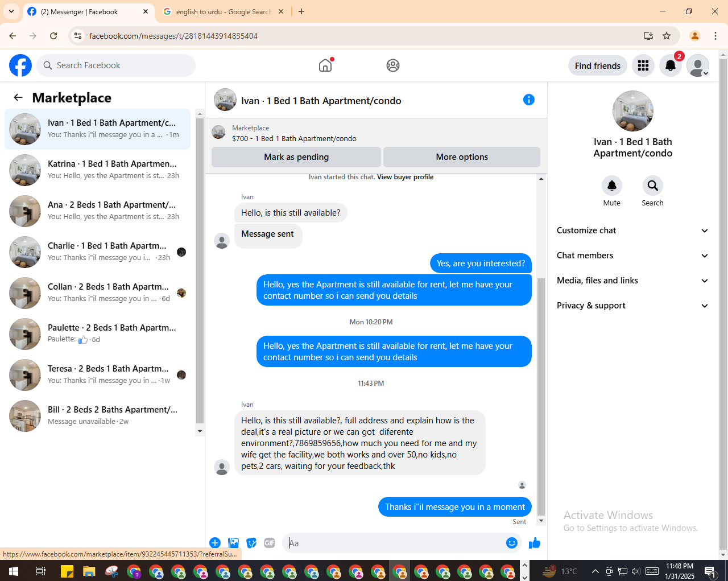Screen dimensions: 728x581
Task: Attach a photo using the image icon
Action: click(233, 543)
